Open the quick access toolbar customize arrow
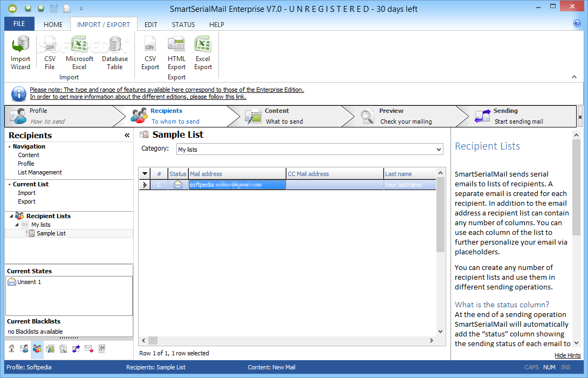Screen dimensions: 588x378 (81, 8)
